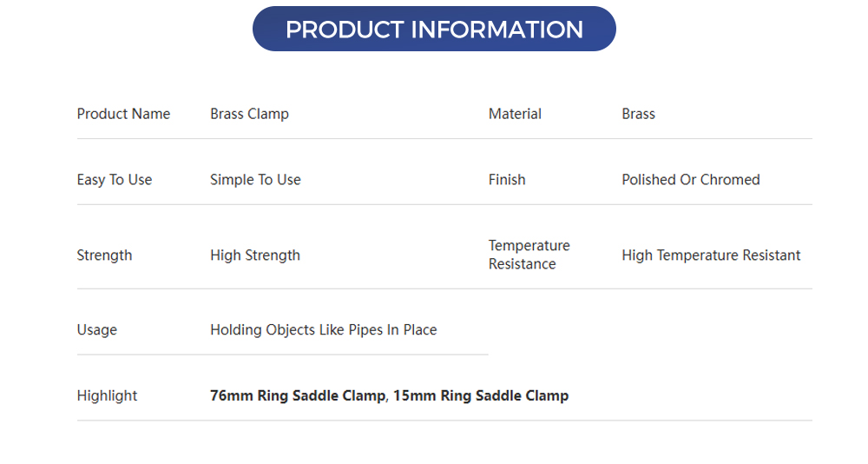Click the divider line under the Highlight row
The height and width of the screenshot is (464, 868).
[444, 421]
